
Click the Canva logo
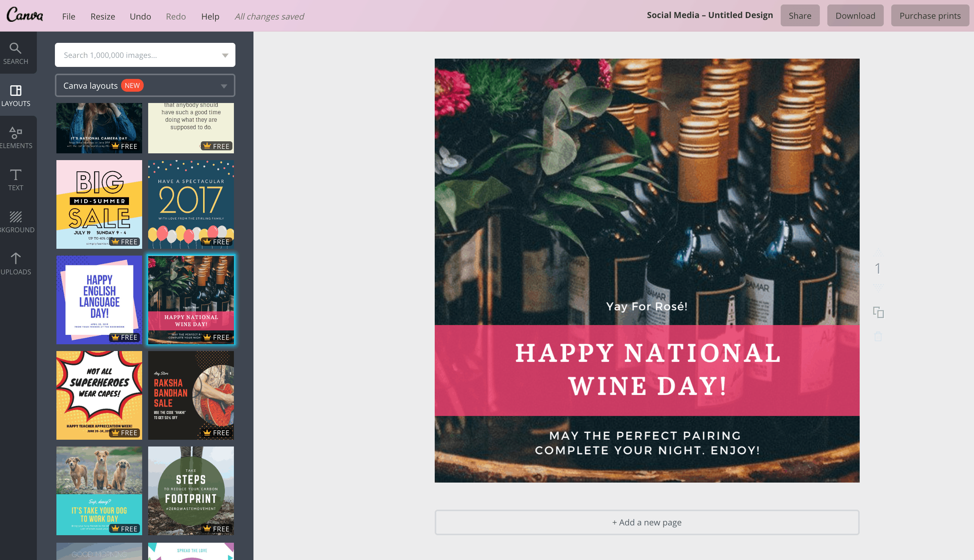(24, 15)
